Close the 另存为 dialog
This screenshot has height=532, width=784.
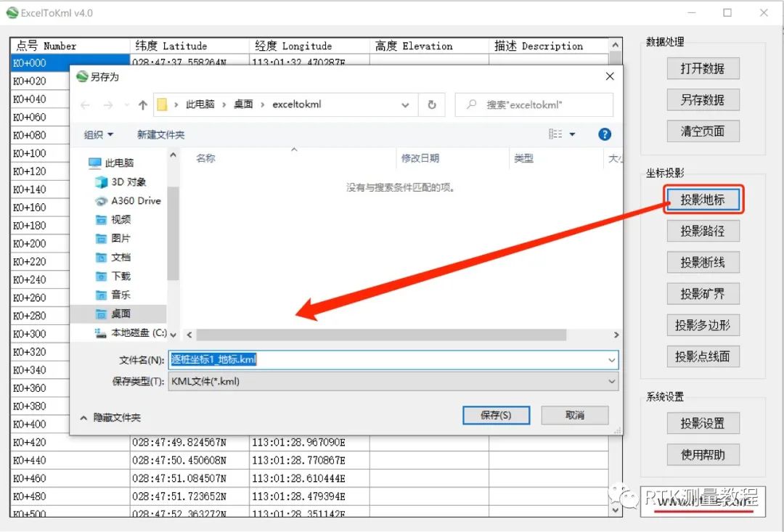(610, 76)
